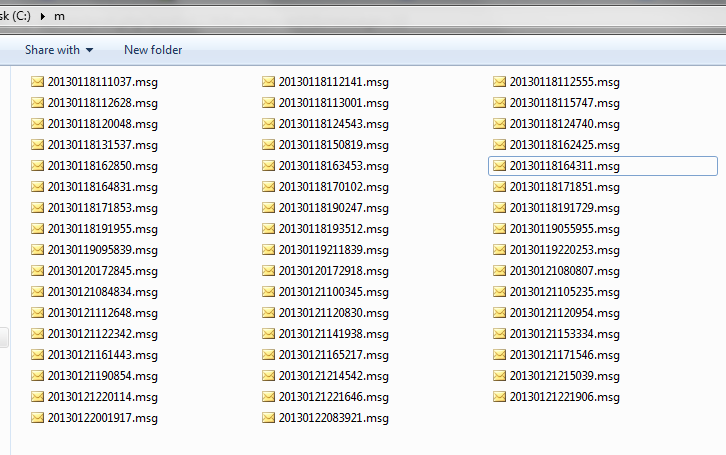Pick the message icon of 20130119055955.msg
The height and width of the screenshot is (455, 726).
tap(500, 229)
